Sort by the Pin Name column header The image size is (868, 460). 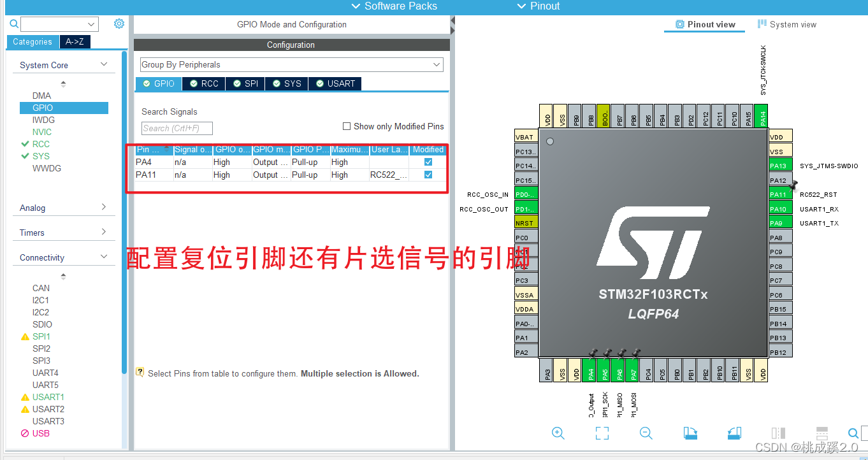[154, 150]
